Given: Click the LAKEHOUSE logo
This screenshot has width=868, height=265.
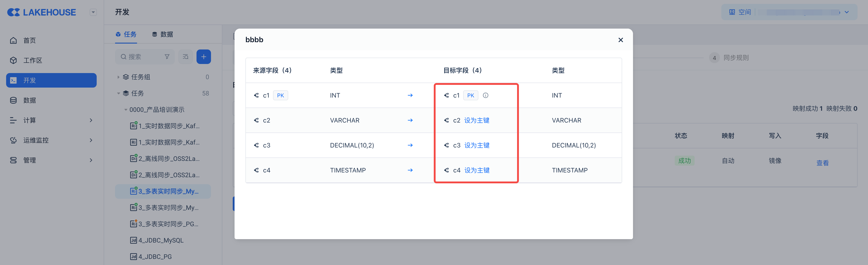Looking at the screenshot, I should point(42,12).
